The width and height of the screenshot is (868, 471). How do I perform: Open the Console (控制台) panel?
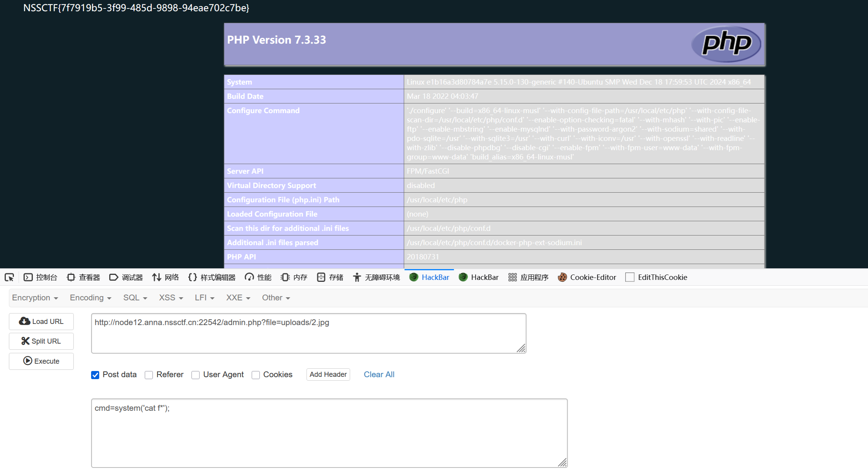[41, 277]
